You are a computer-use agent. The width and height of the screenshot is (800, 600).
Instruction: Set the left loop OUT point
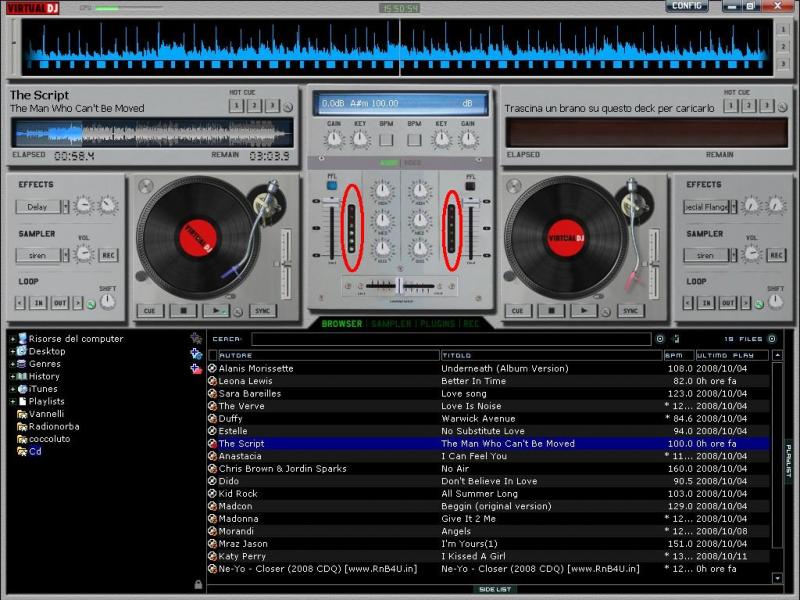point(60,303)
